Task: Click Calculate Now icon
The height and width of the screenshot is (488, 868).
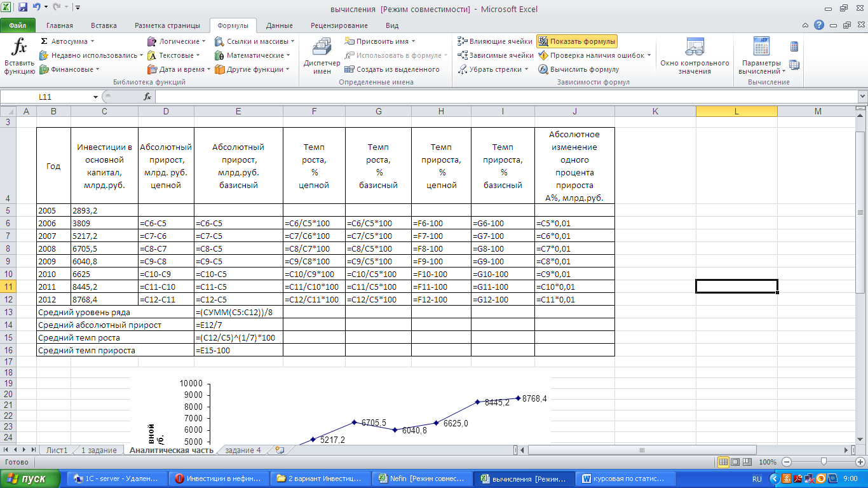Action: tap(794, 46)
